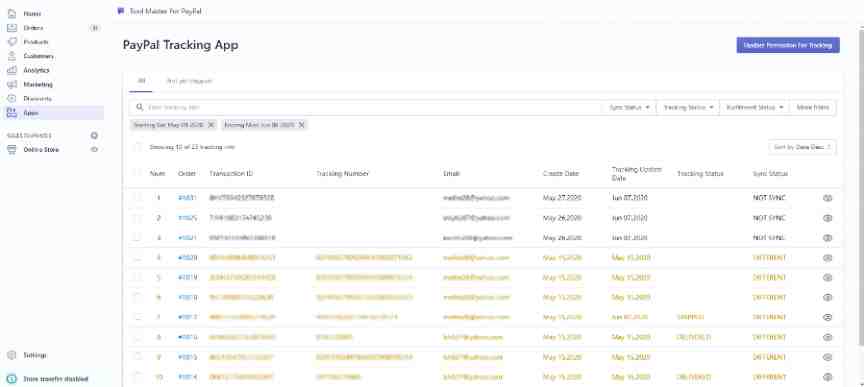
Task: Click the Sync Status column header
Action: 770,174
